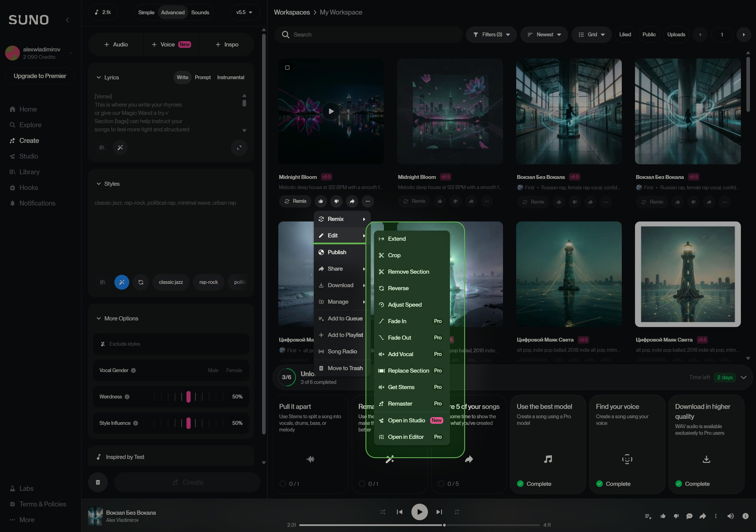The image size is (756, 532).
Task: Switch to Sounds creation mode
Action: pos(200,12)
